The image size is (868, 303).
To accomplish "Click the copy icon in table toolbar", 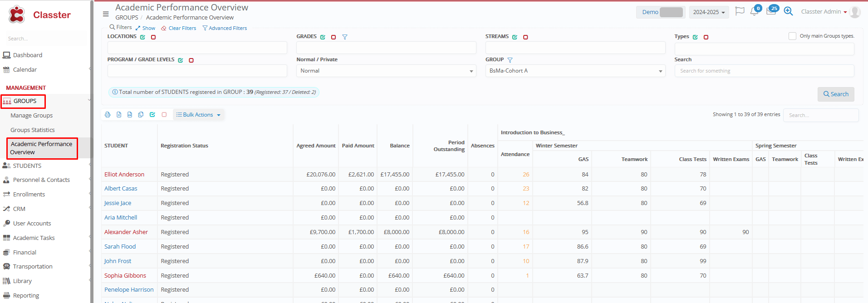I will click(x=141, y=115).
